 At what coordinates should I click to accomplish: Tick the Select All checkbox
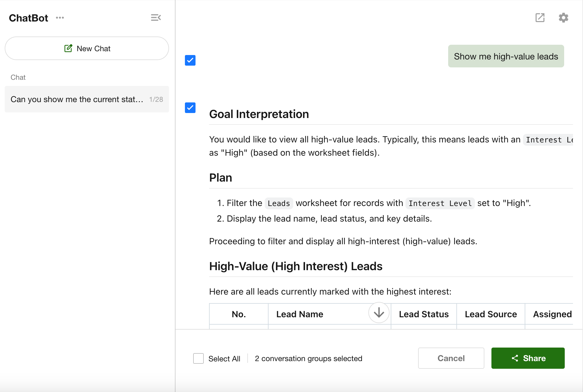[198, 358]
